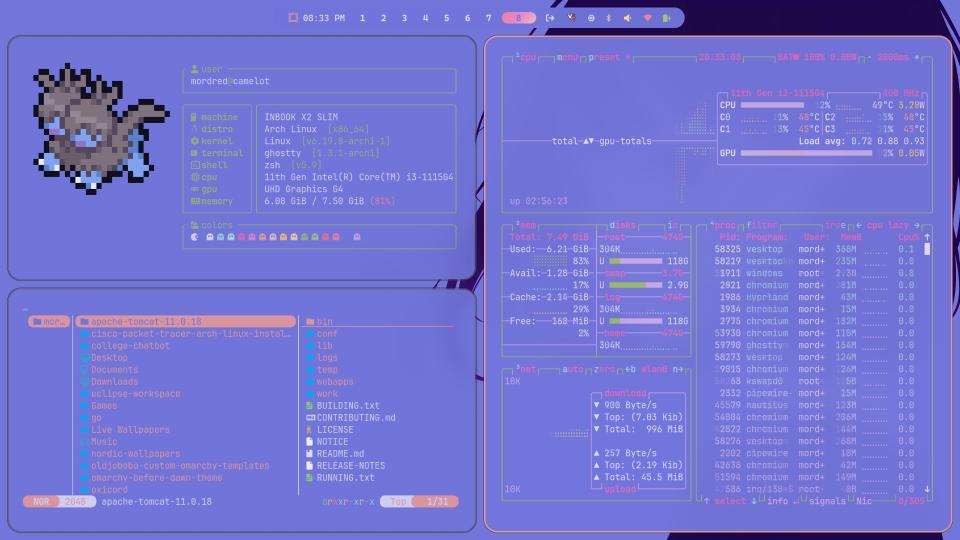960x540 pixels.
Task: Select the Desktop folder icon
Action: click(x=84, y=358)
